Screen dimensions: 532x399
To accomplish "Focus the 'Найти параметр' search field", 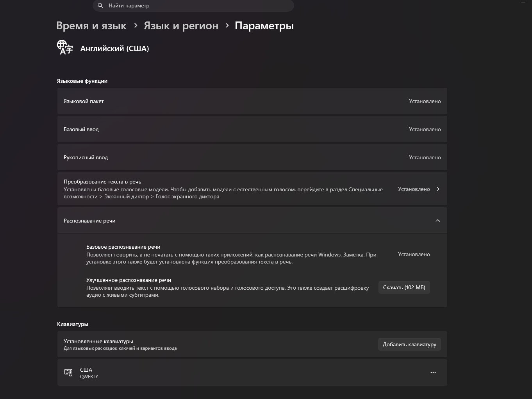I will [x=193, y=5].
